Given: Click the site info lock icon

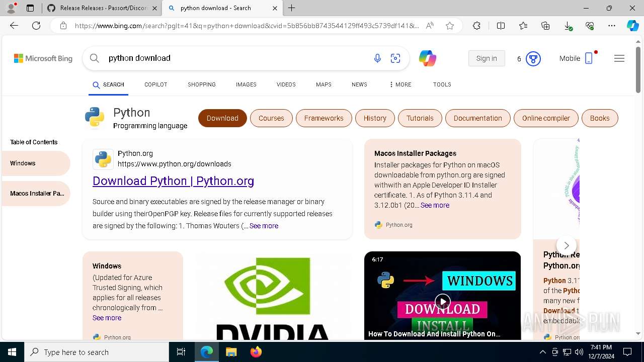Looking at the screenshot, I should 63,26.
